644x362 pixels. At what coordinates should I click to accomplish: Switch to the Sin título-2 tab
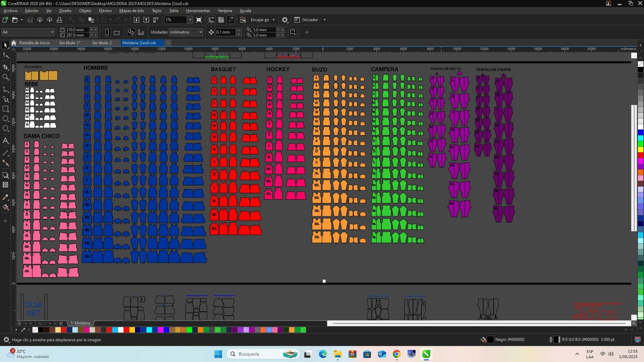(x=102, y=43)
